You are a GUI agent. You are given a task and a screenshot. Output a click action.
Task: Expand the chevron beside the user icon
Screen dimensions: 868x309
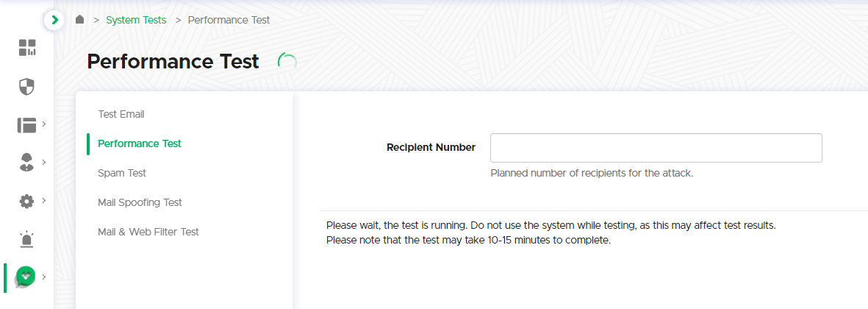(x=44, y=162)
